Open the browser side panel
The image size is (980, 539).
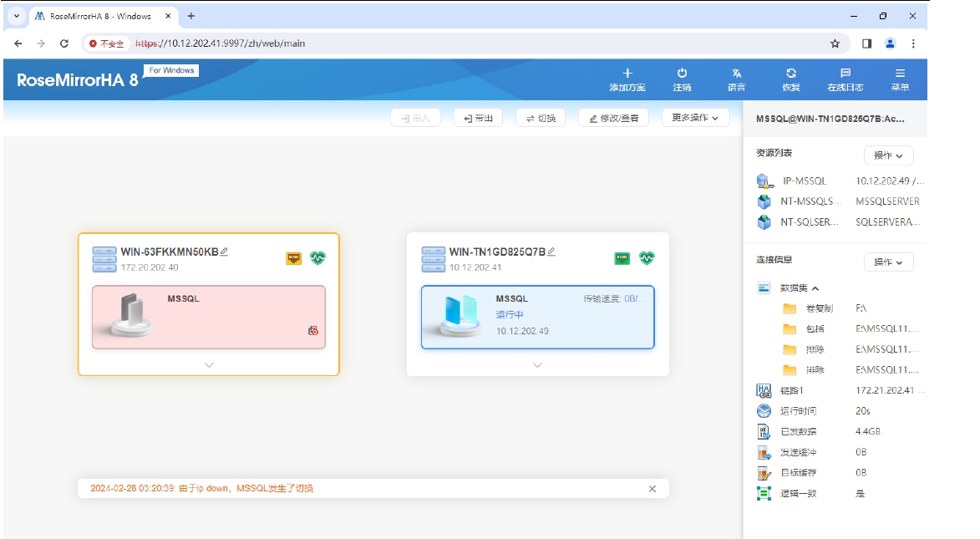point(867,43)
